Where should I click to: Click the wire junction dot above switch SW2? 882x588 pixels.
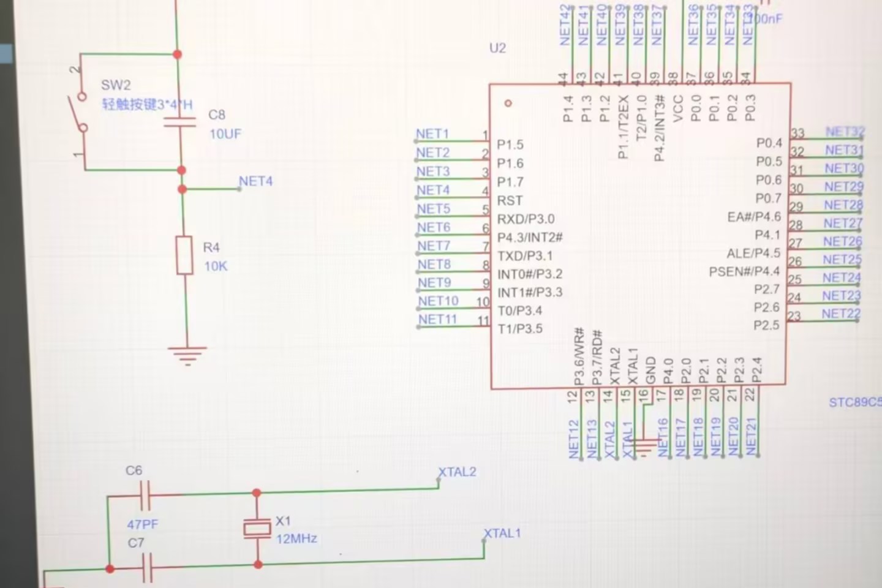click(178, 55)
